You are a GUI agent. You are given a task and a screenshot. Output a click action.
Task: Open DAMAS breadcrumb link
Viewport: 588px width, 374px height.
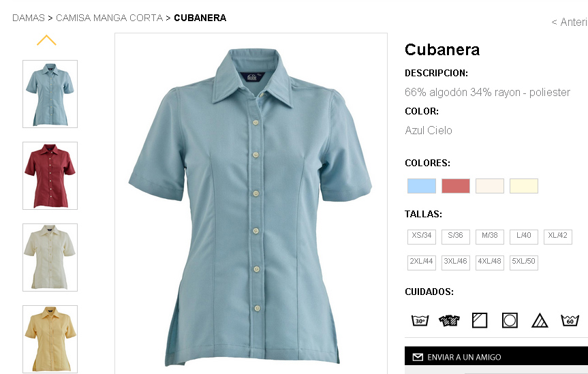(x=29, y=18)
